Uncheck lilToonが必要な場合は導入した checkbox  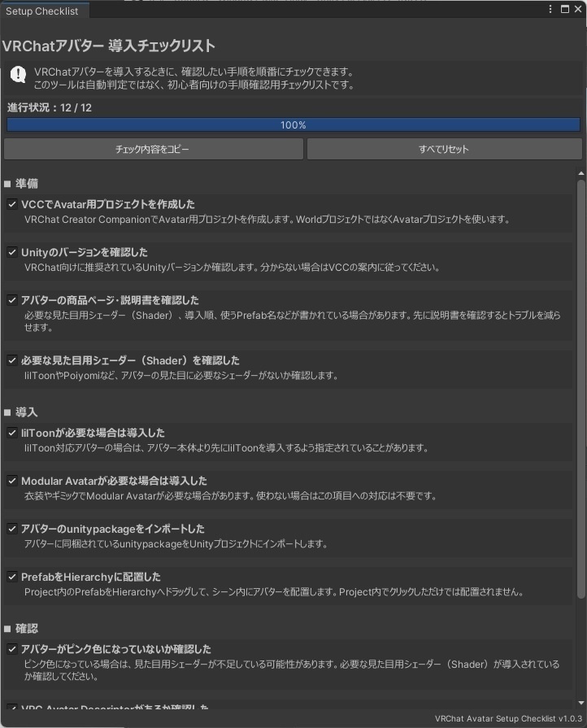12,433
